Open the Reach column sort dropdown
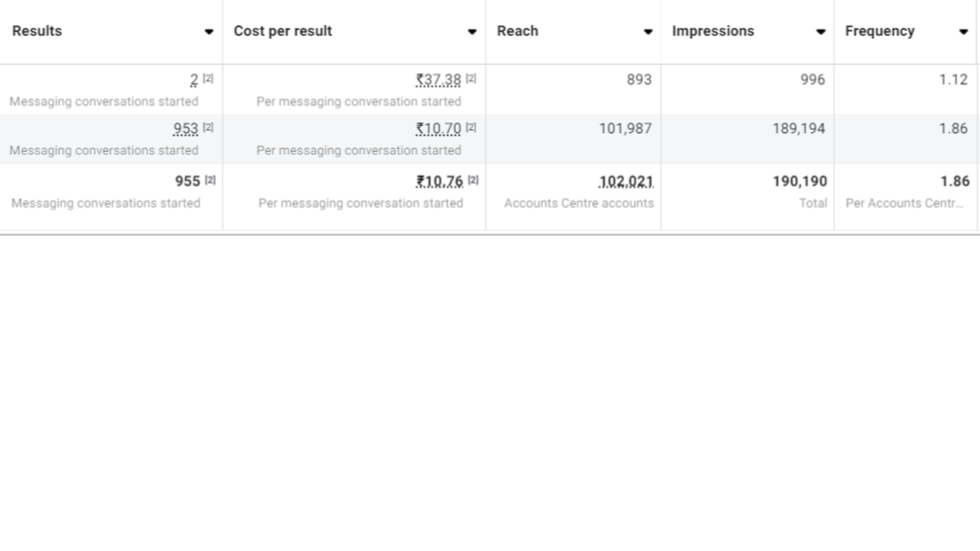 [647, 32]
